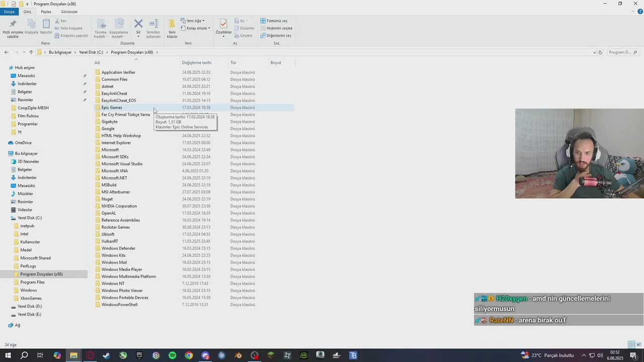
Task: Switch to the Paylaş ribbon tab
Action: click(46, 12)
